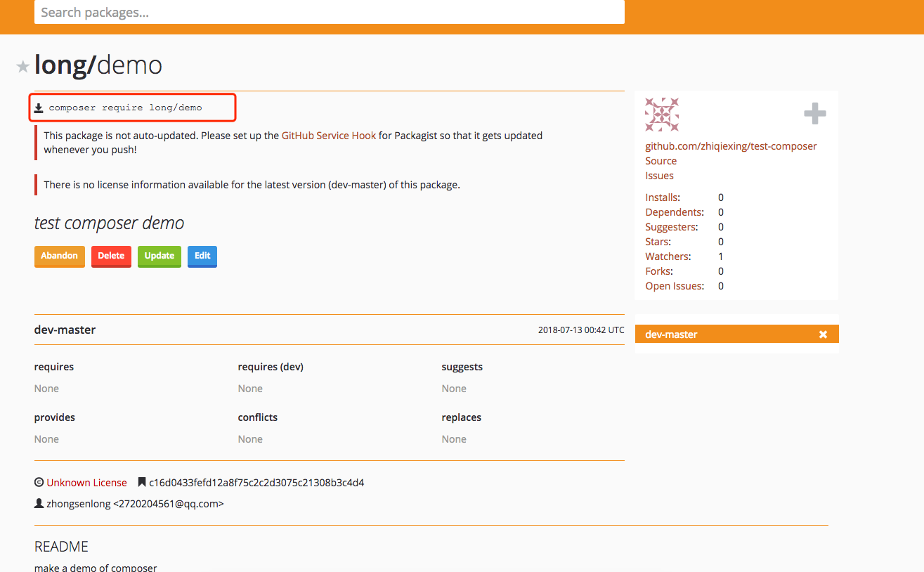
Task: Click the README heading
Action: pyautogui.click(x=61, y=547)
